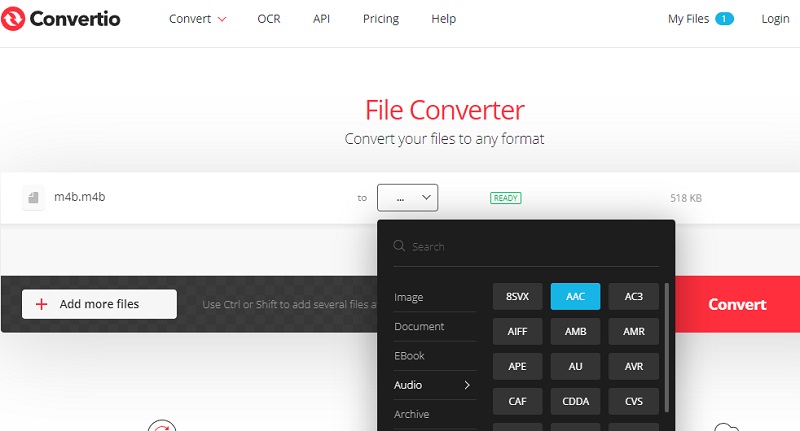Click the READY status label
The image size is (800, 431).
pyautogui.click(x=506, y=198)
